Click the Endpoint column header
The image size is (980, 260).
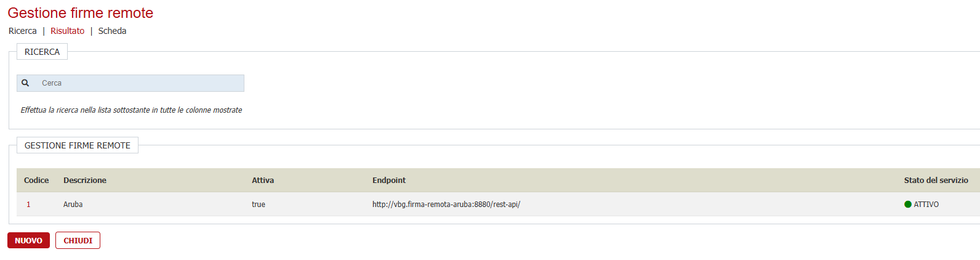pos(389,181)
